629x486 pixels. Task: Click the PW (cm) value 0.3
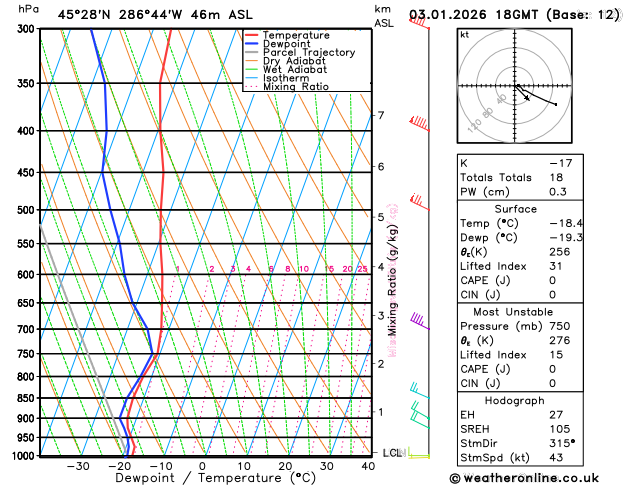558,192
